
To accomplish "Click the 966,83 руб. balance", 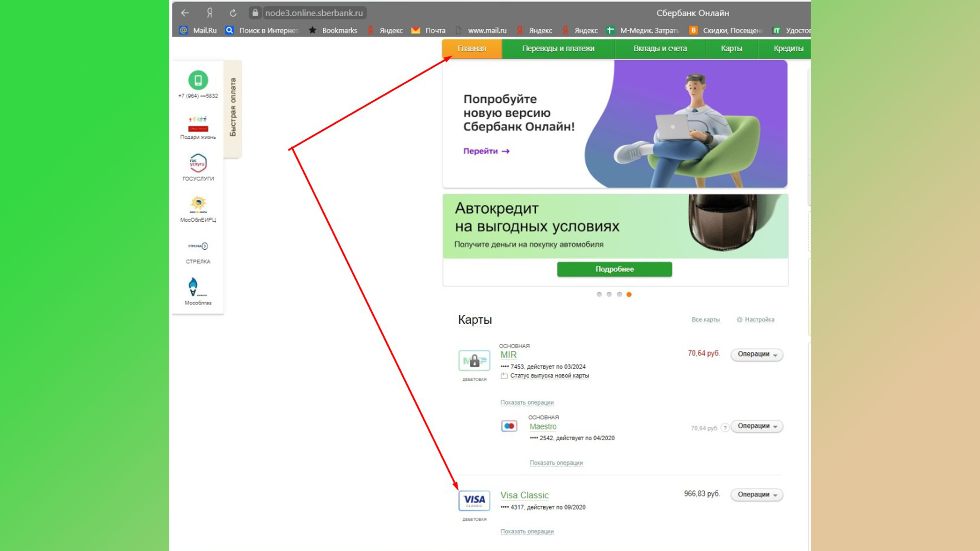I will (x=702, y=494).
